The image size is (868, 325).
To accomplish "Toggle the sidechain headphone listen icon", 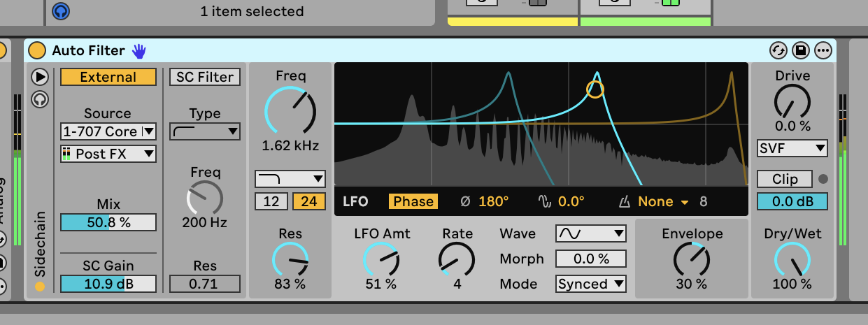I will pos(40,100).
